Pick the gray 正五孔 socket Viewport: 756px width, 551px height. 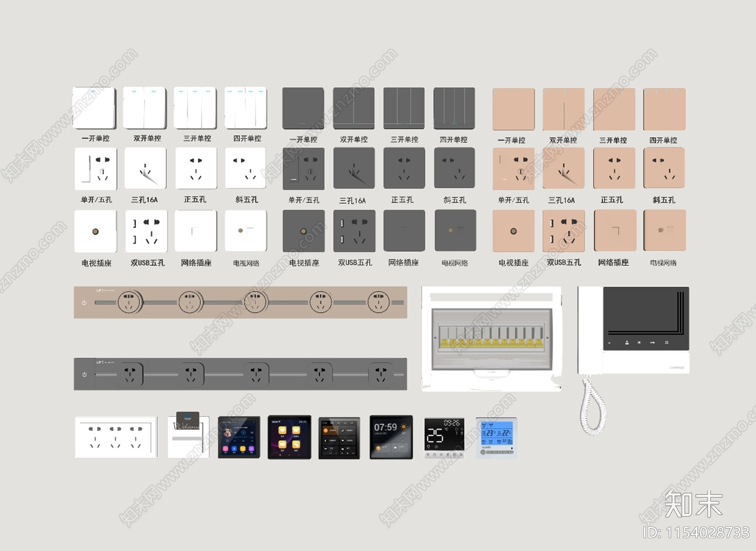pyautogui.click(x=404, y=168)
